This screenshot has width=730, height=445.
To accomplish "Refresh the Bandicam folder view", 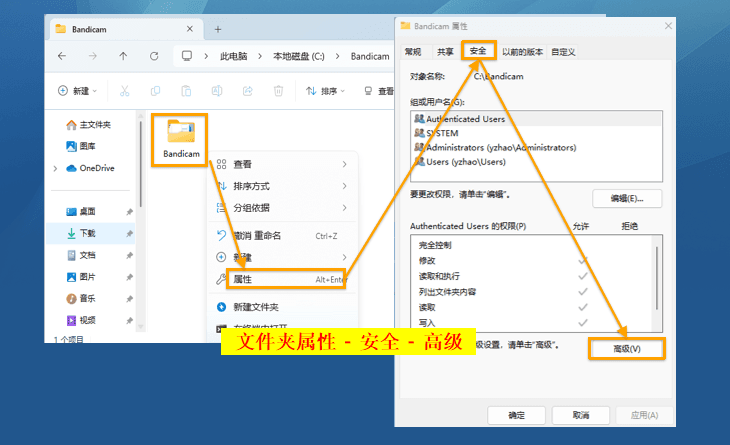I will pos(154,56).
